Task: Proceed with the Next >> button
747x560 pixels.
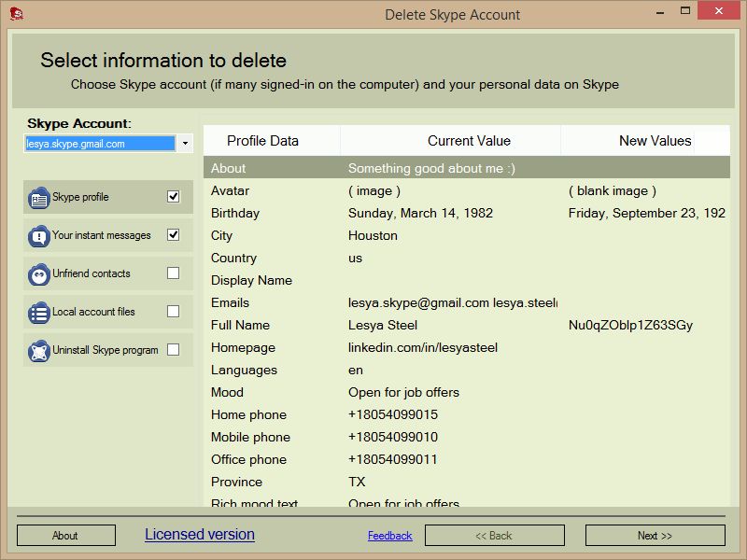Action: tap(655, 536)
